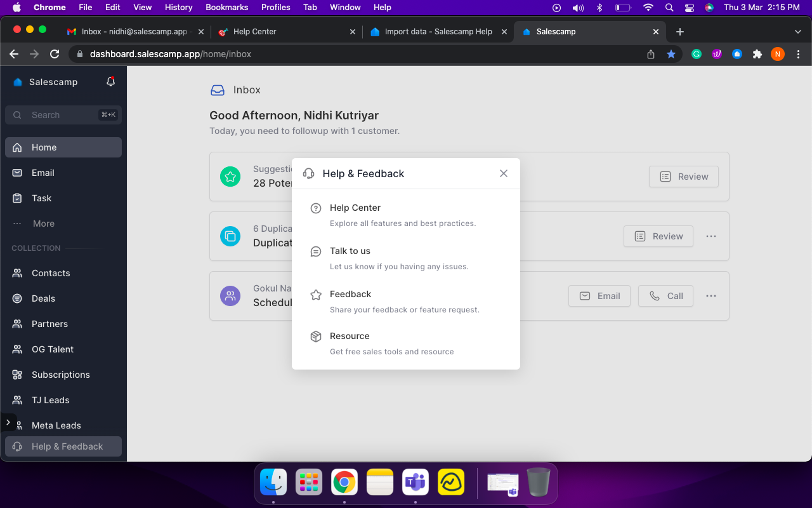The height and width of the screenshot is (508, 812).
Task: Open Help Center from the dialog
Action: click(355, 208)
